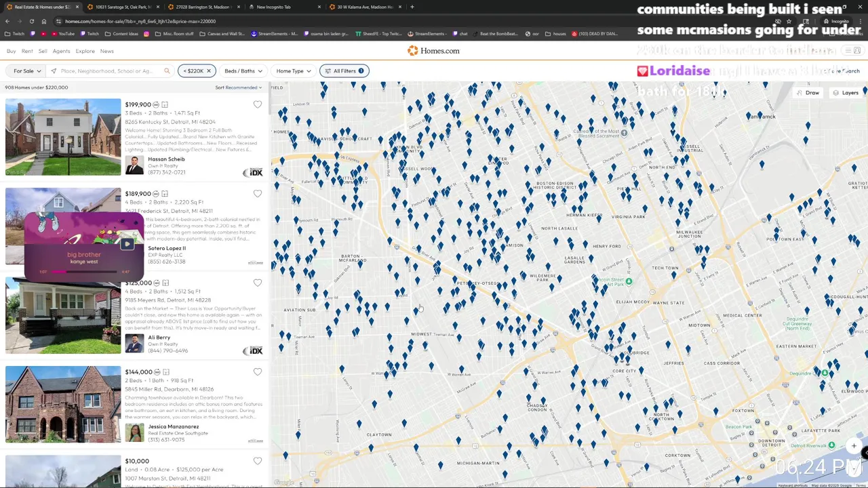
Task: Change the Sort Recommended dropdown
Action: pyautogui.click(x=238, y=87)
